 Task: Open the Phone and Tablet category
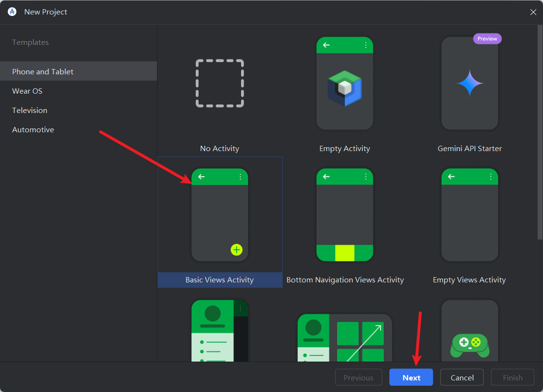[x=78, y=71]
